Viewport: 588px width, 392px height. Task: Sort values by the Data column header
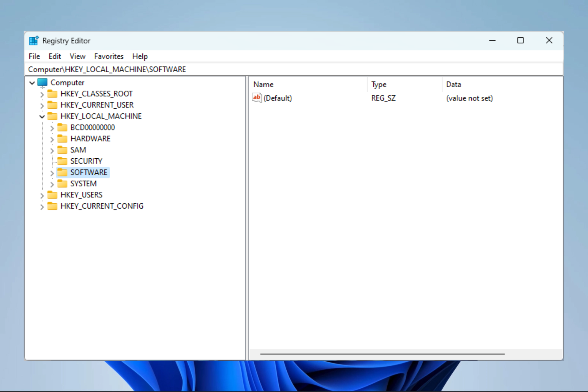click(502, 84)
